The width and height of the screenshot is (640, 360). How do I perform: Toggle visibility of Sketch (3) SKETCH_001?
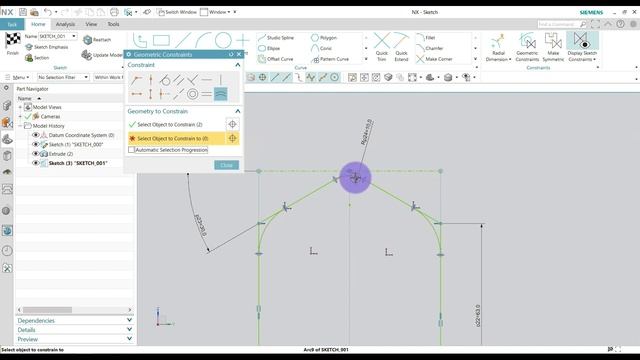coord(36,163)
